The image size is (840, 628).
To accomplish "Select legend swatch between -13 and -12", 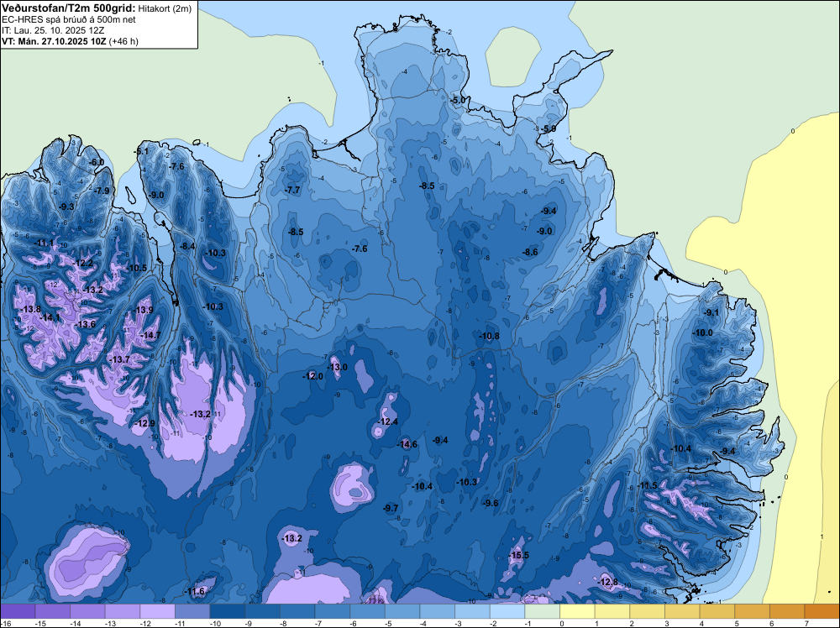I will [123, 611].
